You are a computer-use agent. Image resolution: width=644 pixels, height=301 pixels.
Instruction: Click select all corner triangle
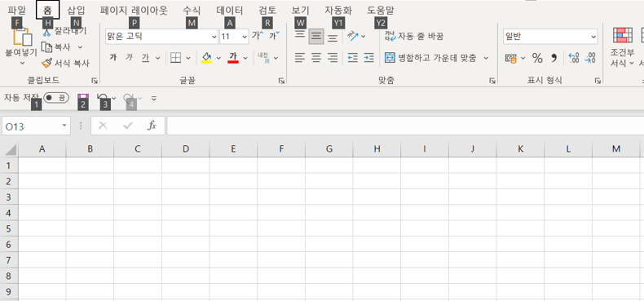[11, 148]
